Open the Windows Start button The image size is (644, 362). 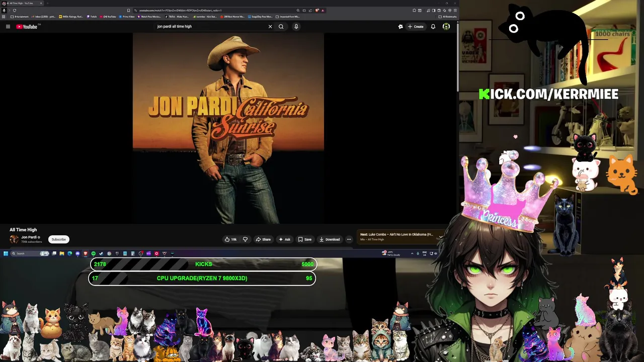point(6,253)
